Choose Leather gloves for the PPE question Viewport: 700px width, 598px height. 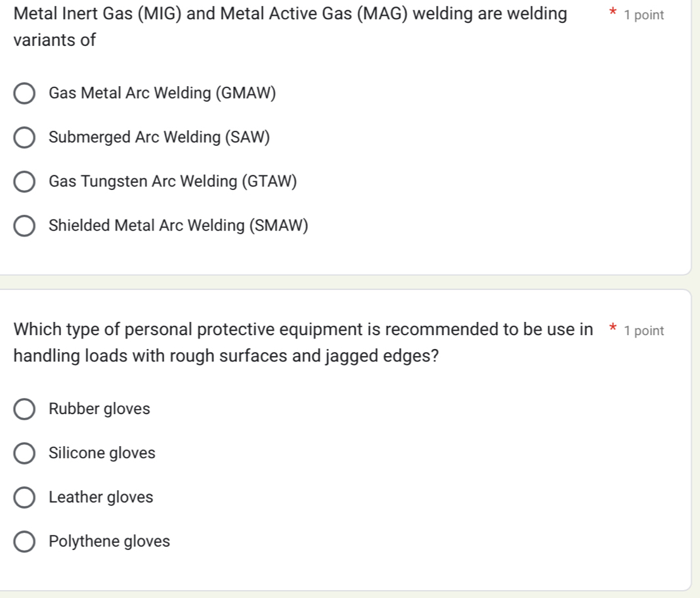pos(24,497)
